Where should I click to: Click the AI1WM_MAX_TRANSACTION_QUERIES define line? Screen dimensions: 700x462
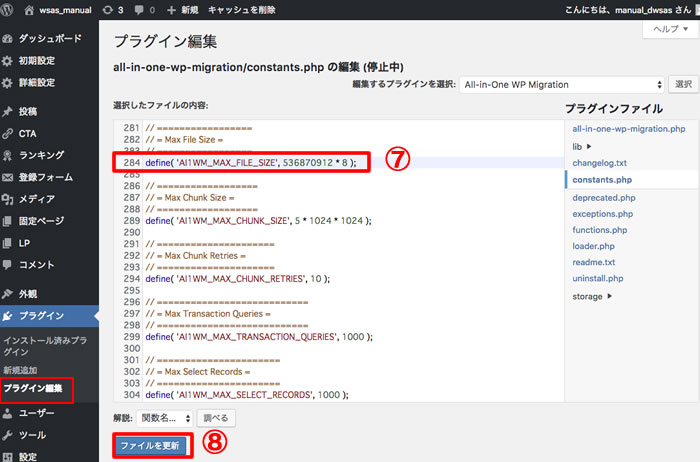pyautogui.click(x=259, y=337)
